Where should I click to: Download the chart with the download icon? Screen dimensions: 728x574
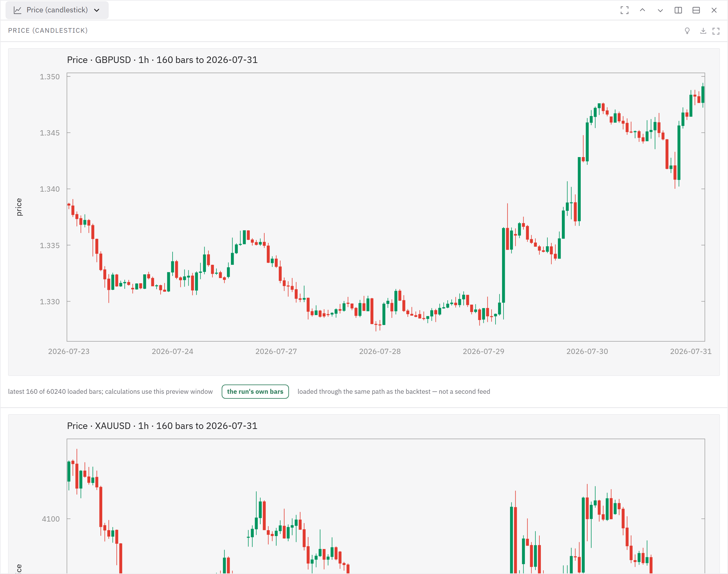[x=703, y=31]
